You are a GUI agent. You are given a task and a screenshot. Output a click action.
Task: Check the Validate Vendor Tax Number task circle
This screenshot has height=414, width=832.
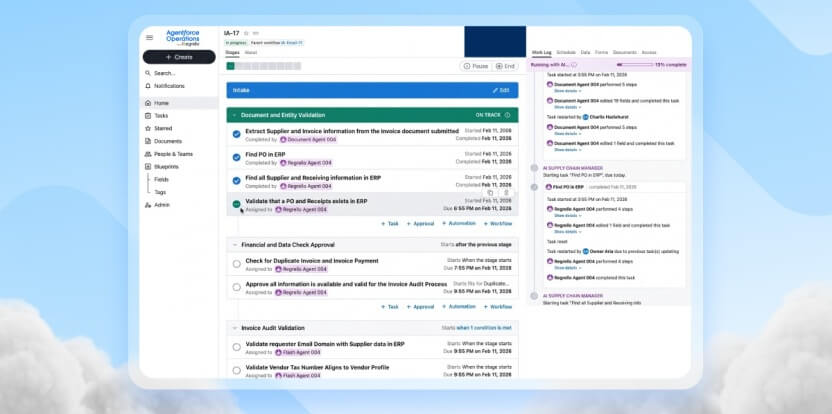pyautogui.click(x=237, y=370)
